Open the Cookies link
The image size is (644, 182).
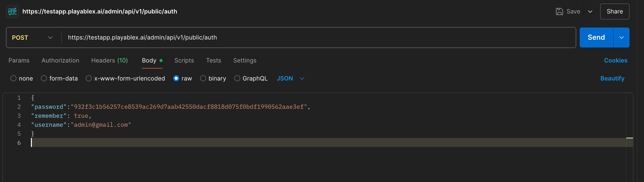[615, 60]
